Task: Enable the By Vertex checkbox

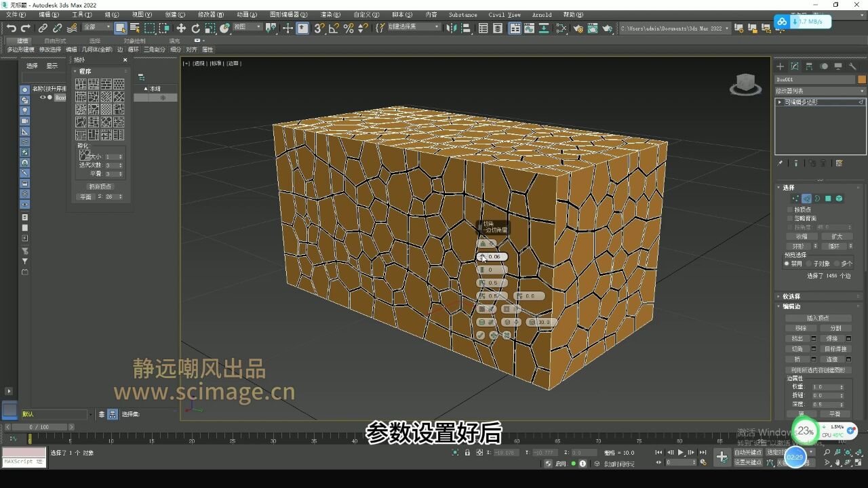Action: pyautogui.click(x=789, y=209)
